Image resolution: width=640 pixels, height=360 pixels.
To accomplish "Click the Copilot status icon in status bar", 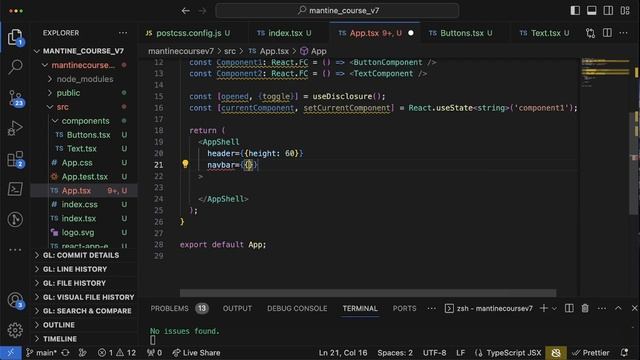I will (556, 353).
